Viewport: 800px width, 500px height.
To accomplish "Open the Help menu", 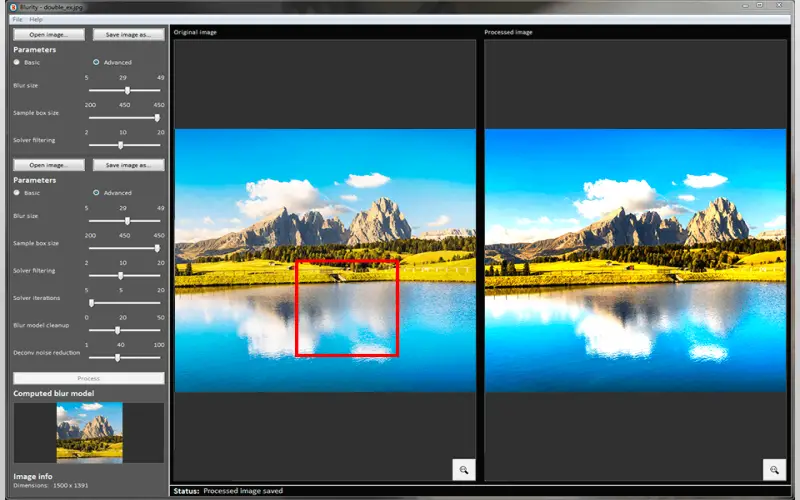I will [36, 19].
